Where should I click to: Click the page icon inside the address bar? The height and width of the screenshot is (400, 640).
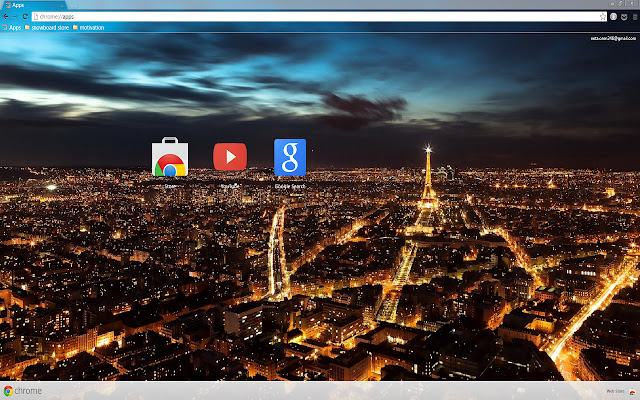pos(36,17)
